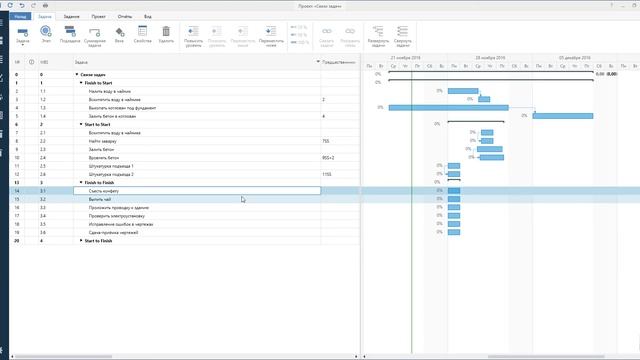Select the task 'Выпить чай'
This screenshot has height=360, width=640.
(100, 199)
